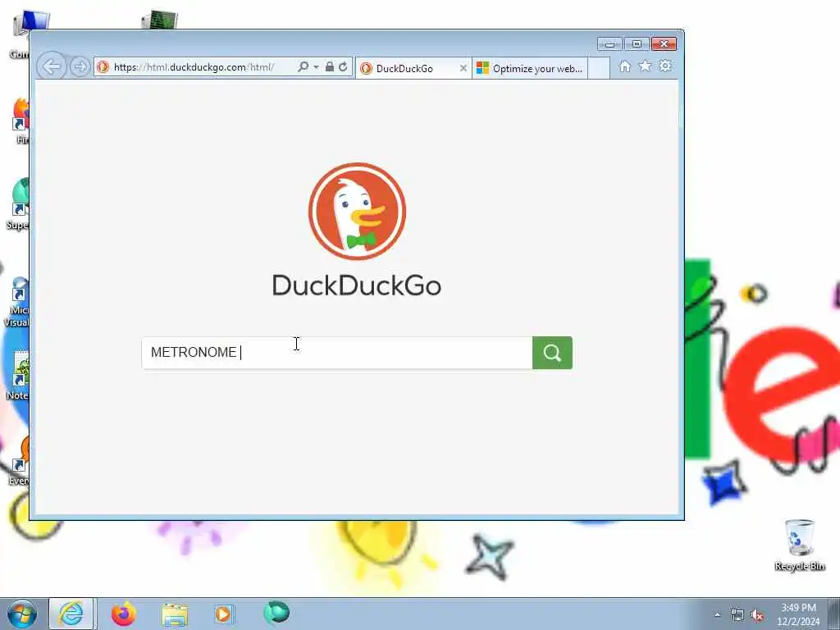This screenshot has height=630, width=840.
Task: Click the browser Back arrow button
Action: click(x=52, y=67)
